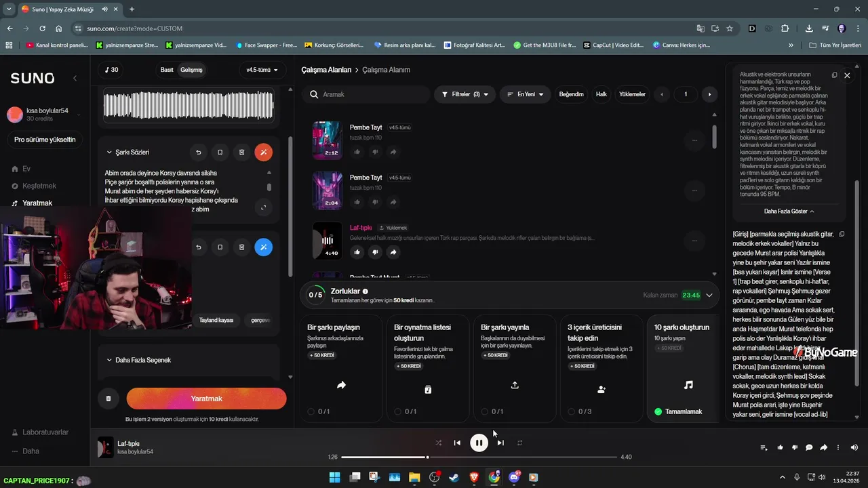The image size is (868, 488).
Task: Open the 2:12 Pembe Tayt thumbnail
Action: (x=327, y=140)
